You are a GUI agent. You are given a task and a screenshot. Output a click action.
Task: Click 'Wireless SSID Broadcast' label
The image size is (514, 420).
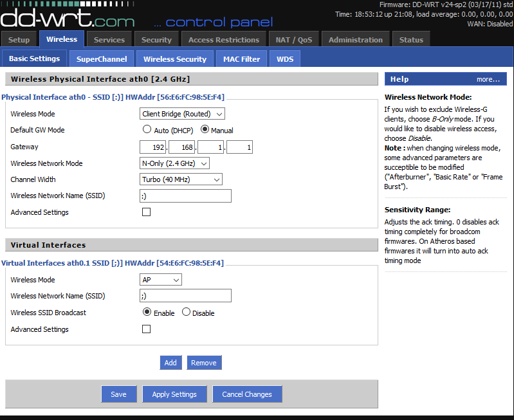48,313
